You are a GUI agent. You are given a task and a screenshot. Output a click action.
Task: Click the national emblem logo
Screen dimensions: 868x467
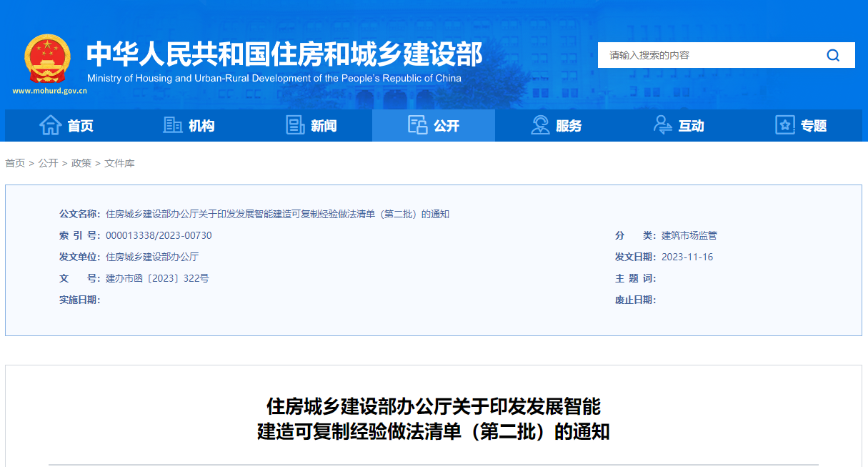tap(48, 59)
